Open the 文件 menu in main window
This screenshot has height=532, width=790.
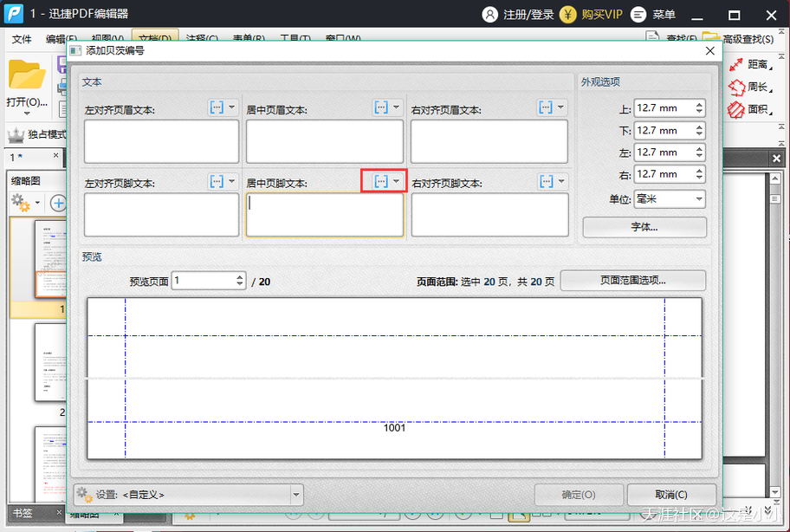coord(22,39)
